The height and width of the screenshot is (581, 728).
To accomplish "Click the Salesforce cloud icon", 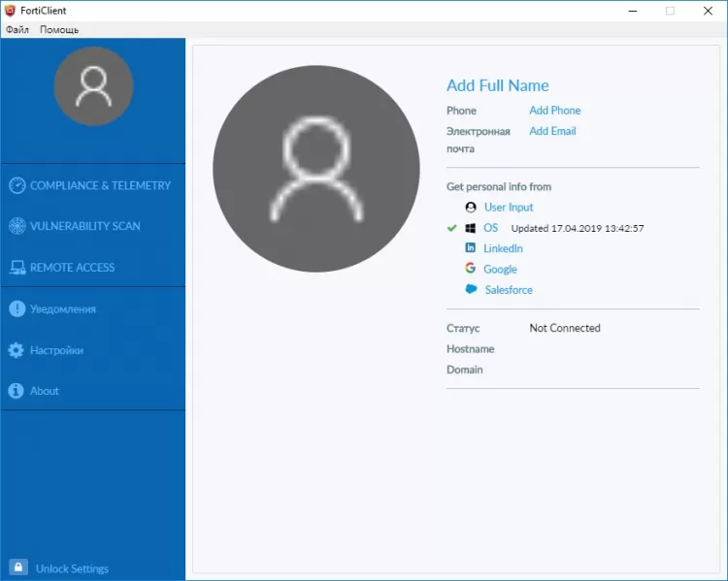I will point(471,290).
